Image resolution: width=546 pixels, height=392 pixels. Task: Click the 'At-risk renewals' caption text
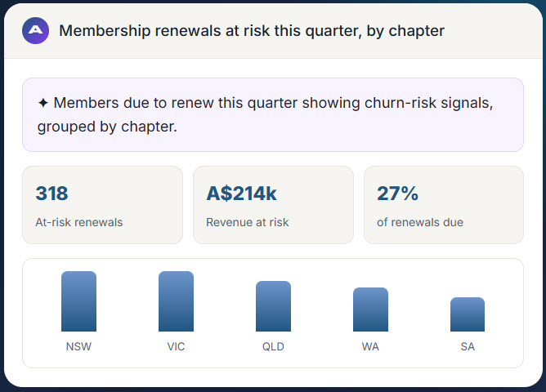point(79,222)
